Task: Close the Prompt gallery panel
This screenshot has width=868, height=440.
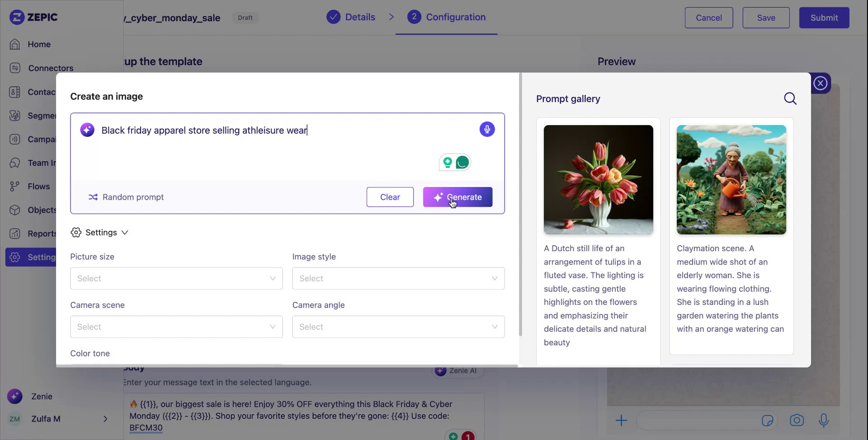Action: coord(820,83)
